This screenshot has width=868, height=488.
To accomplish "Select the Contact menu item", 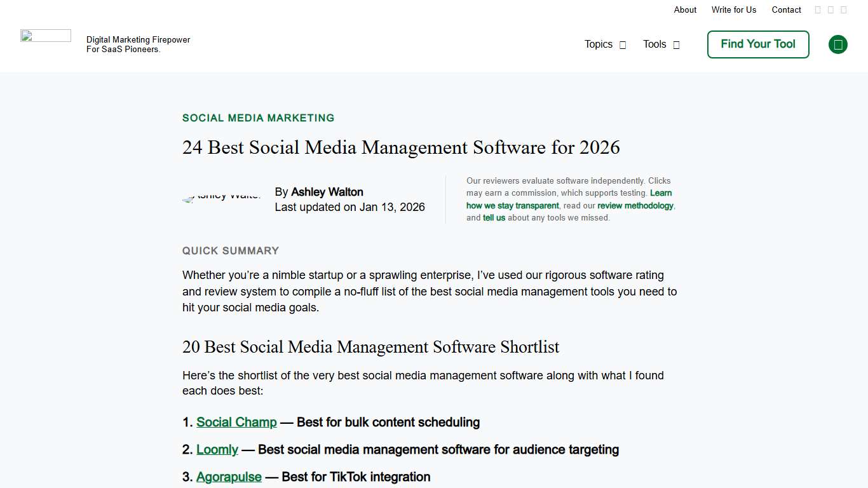I will coord(786,10).
